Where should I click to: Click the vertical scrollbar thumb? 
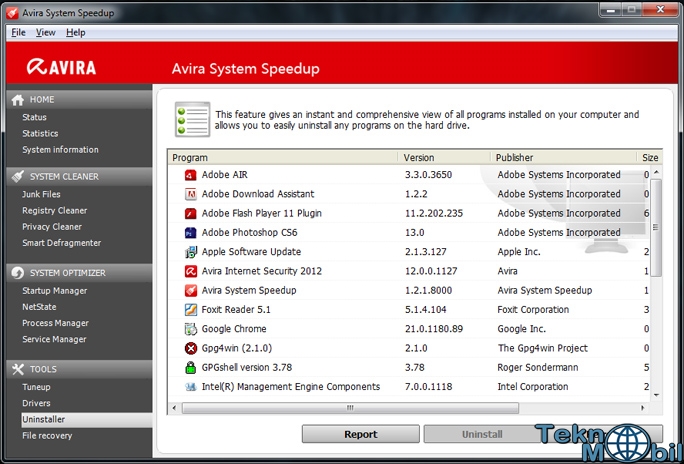[656, 227]
